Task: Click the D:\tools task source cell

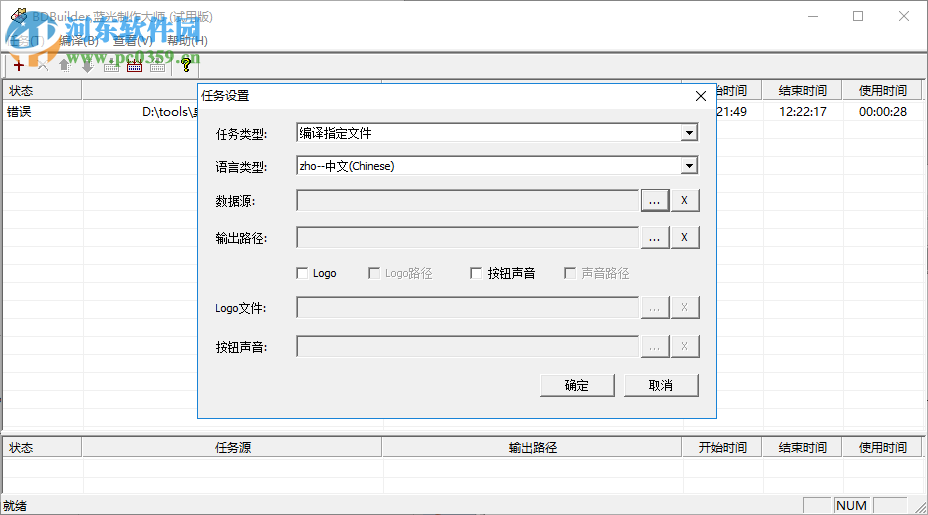Action: click(x=169, y=112)
